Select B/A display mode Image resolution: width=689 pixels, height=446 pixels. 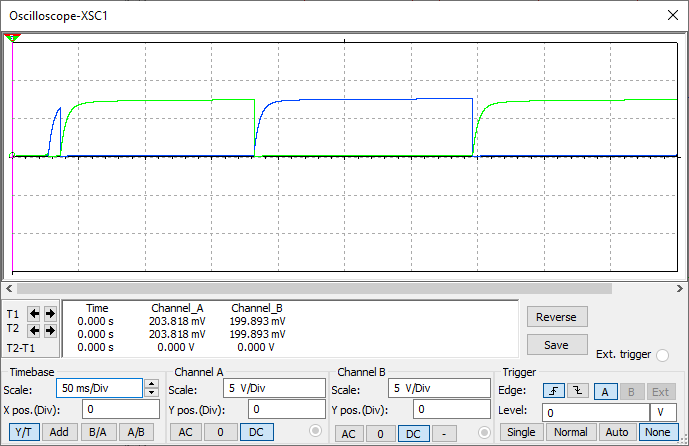[x=98, y=432]
